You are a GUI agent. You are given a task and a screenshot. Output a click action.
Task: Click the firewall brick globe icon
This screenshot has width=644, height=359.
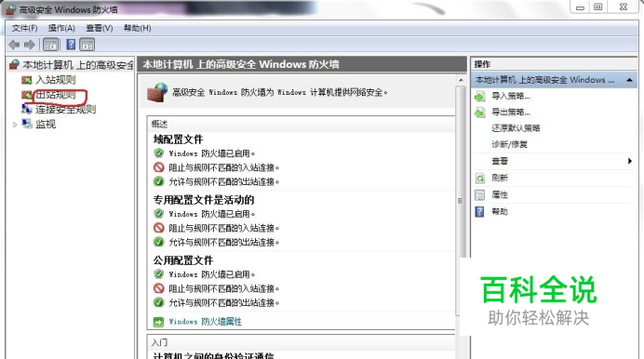pyautogui.click(x=157, y=92)
